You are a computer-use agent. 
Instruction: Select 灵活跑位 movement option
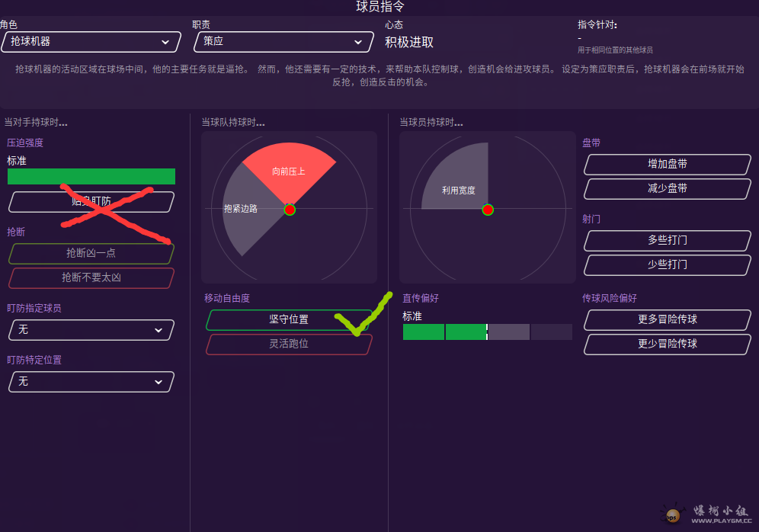pos(288,345)
